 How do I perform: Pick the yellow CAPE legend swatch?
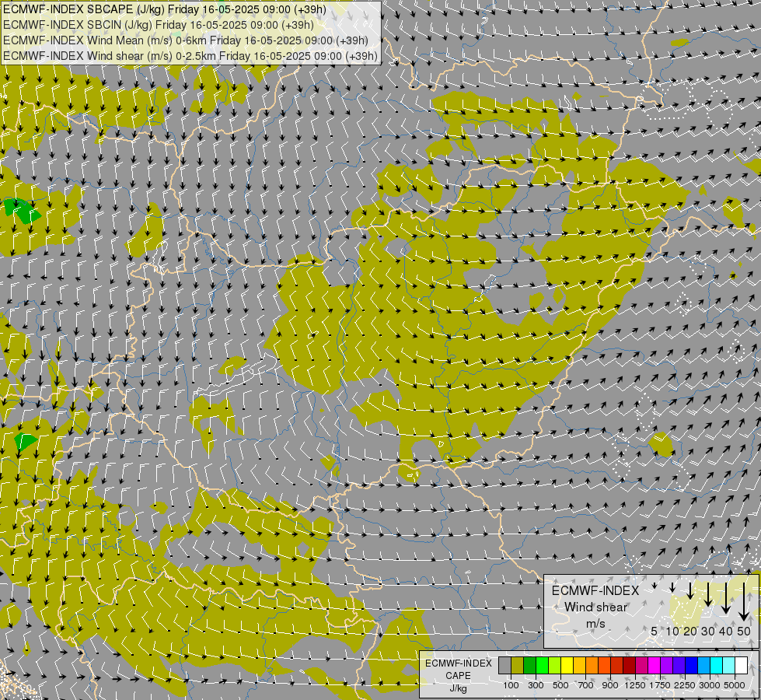[567, 665]
